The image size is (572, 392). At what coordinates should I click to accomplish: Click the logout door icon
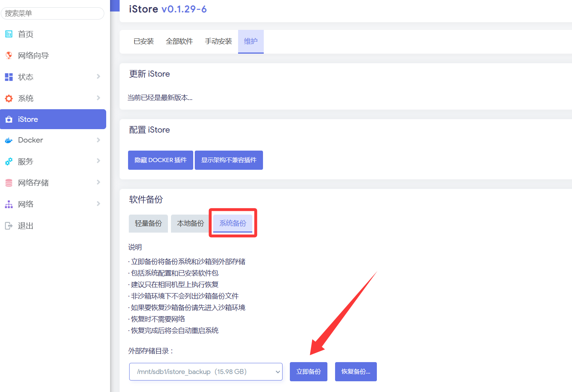9,226
